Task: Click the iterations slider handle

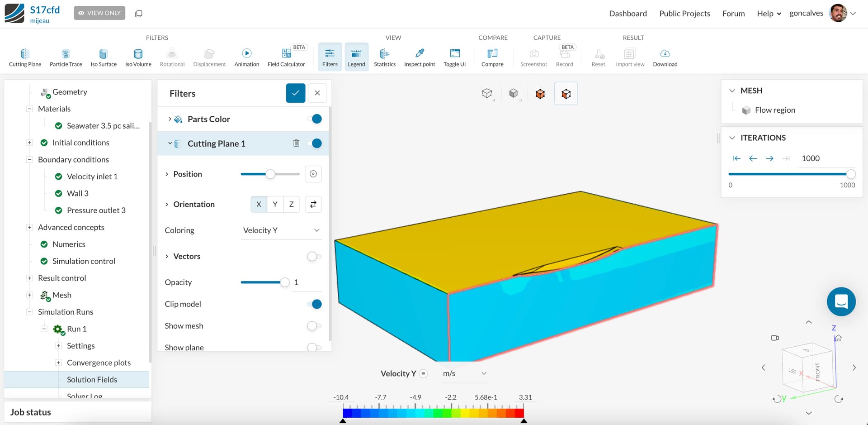Action: pos(851,174)
